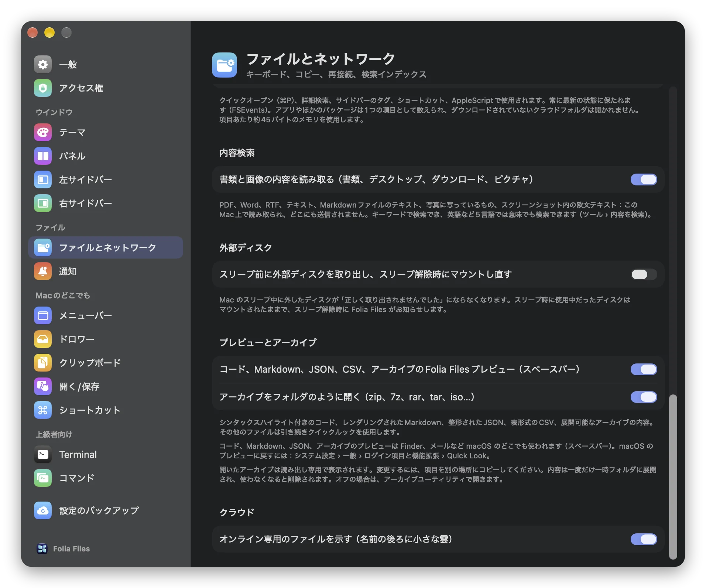Turn off アーカイブをフォルダのように開く switch
The image size is (706, 588).
[x=644, y=397]
